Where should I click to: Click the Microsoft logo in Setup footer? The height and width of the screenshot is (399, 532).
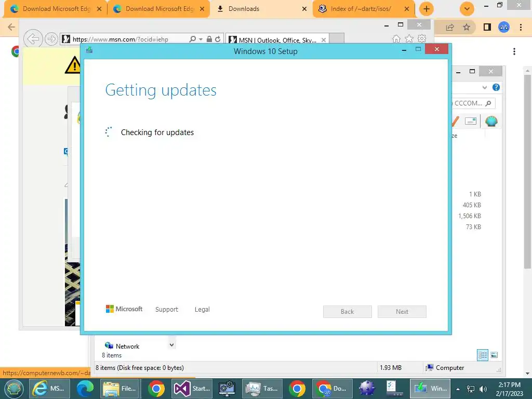point(124,309)
